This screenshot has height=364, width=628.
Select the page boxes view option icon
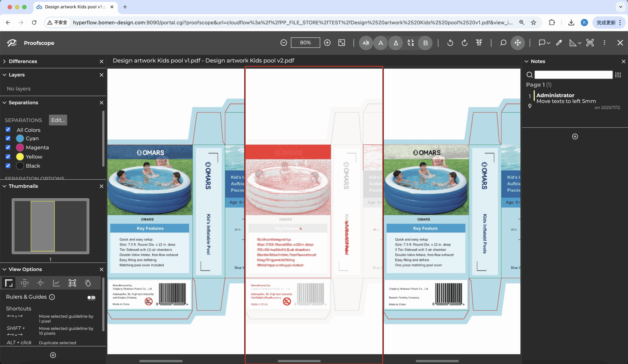point(25,283)
